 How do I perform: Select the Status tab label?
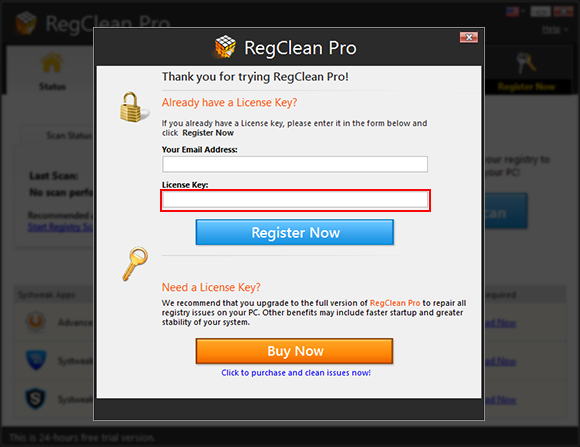(52, 87)
